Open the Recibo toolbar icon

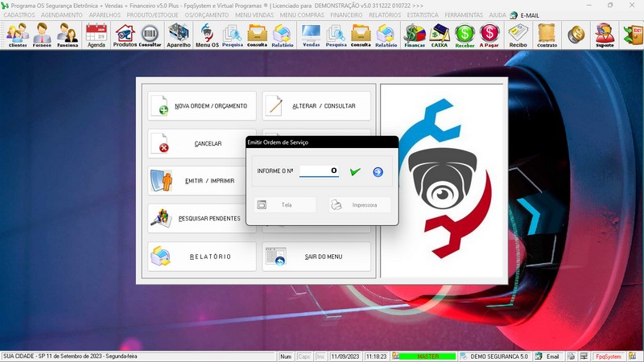point(518,35)
